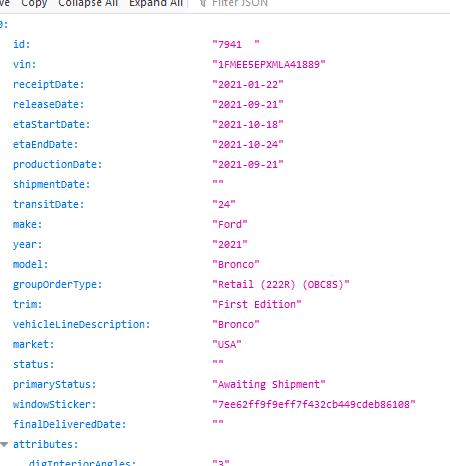Select the etaStartDate key
The width and height of the screenshot is (450, 466).
[52, 124]
